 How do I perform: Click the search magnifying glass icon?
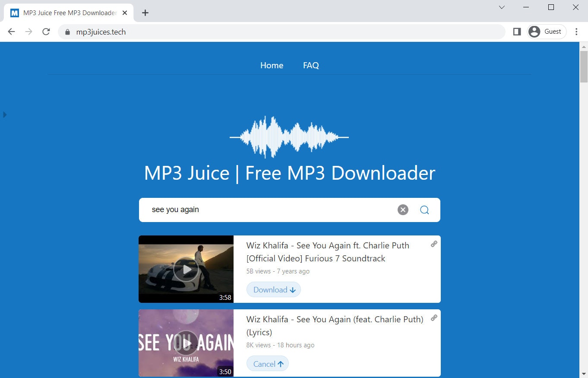pyautogui.click(x=424, y=210)
